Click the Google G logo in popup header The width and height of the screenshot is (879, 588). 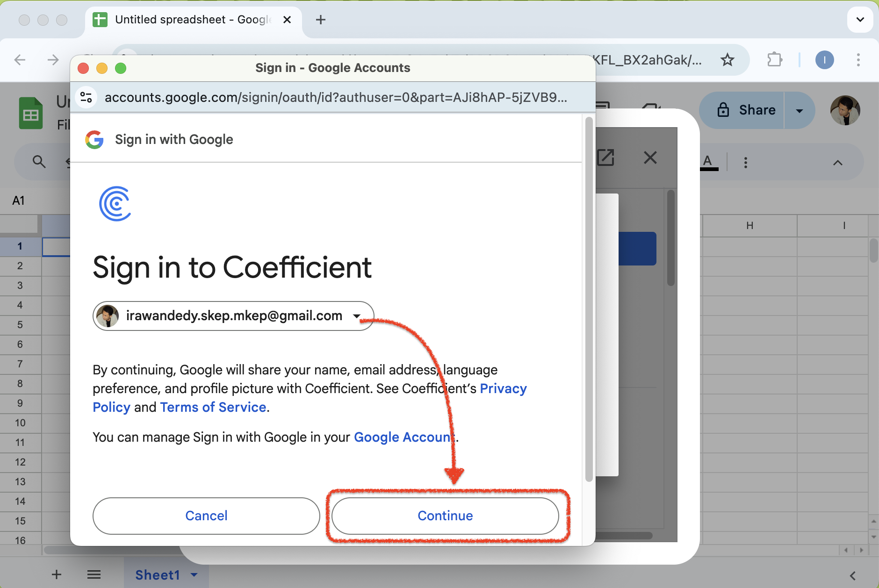pos(94,139)
